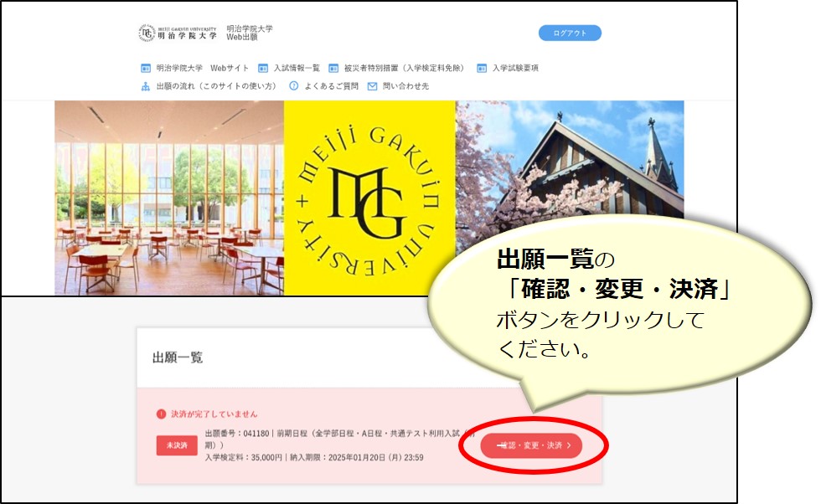The width and height of the screenshot is (821, 504).
Task: Open 問い合わせ先 link
Action: [405, 86]
